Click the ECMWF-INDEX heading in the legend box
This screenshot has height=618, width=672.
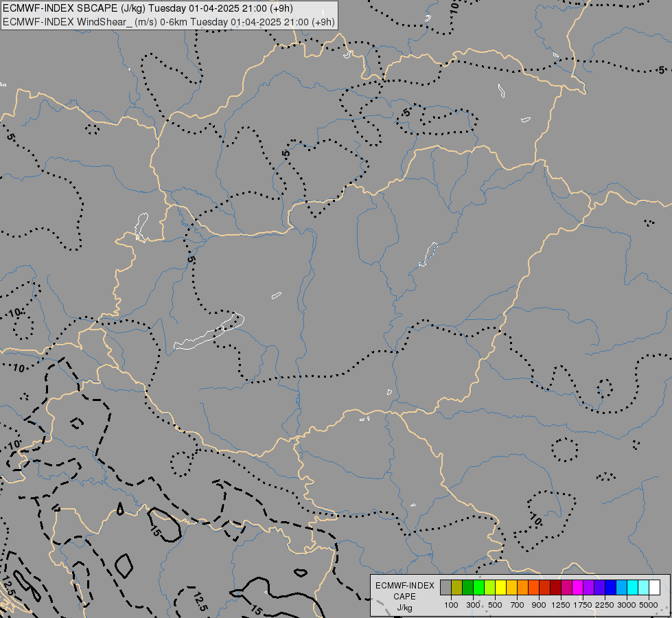tap(404, 586)
